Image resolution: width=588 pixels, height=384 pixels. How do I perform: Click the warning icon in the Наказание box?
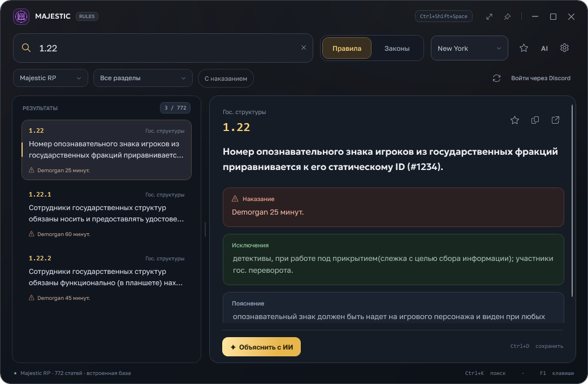pos(235,199)
